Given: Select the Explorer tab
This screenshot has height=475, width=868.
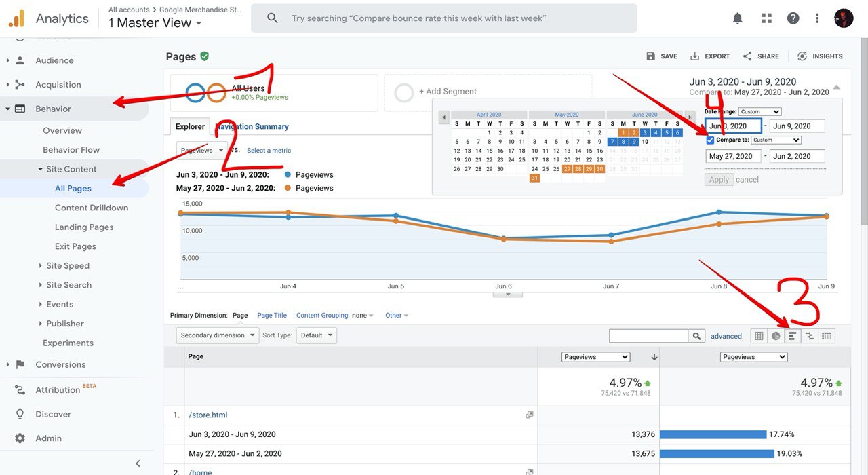Looking at the screenshot, I should 190,126.
